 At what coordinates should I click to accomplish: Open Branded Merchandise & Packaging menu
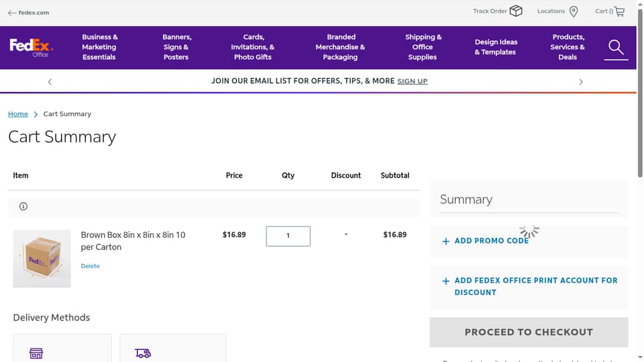341,47
